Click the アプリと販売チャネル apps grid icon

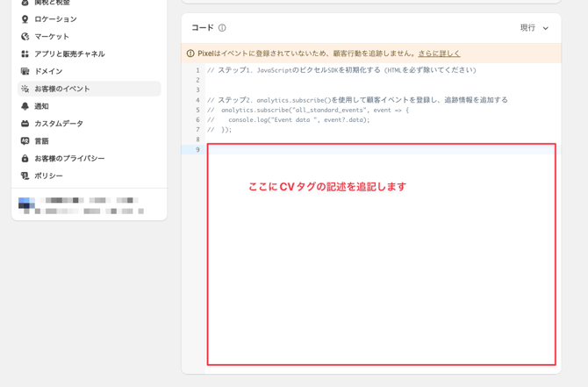click(x=25, y=54)
